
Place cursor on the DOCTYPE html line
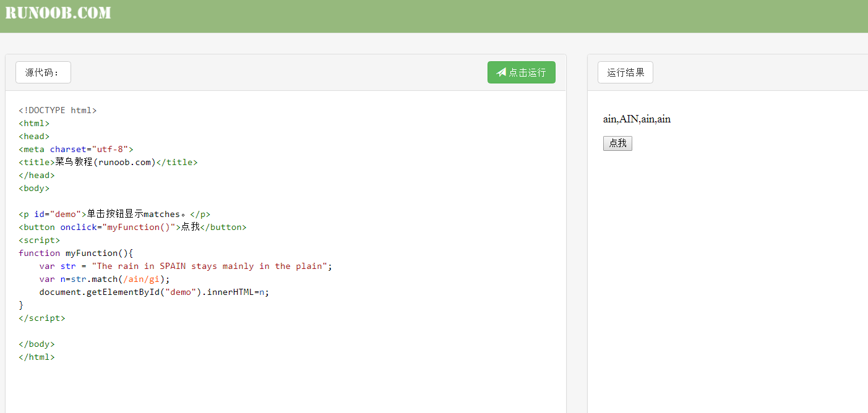tap(58, 110)
